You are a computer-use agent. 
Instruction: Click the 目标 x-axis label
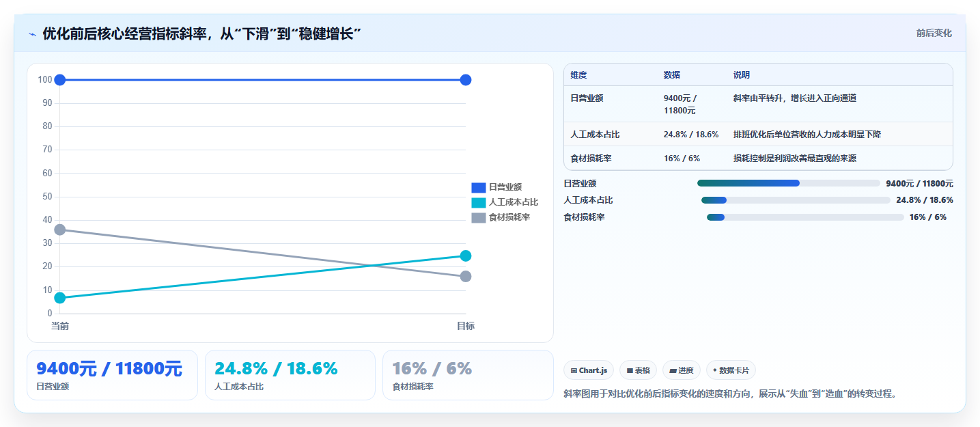tap(466, 327)
